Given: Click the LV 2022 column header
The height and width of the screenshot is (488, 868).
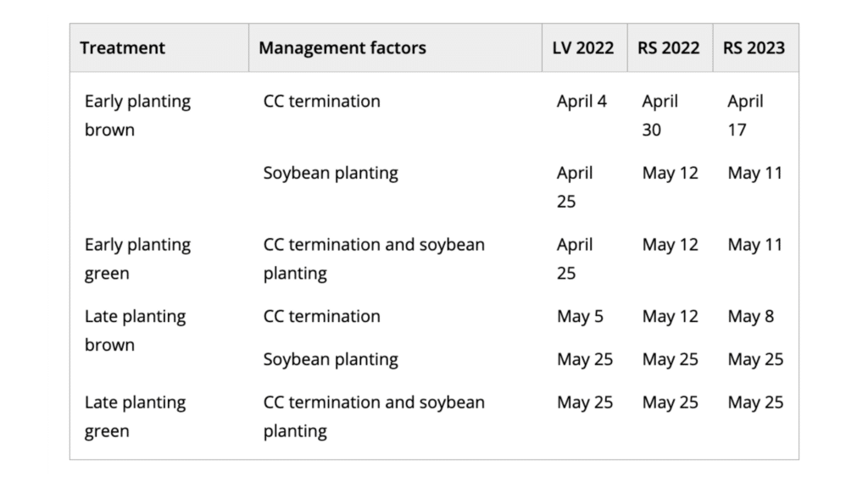Looking at the screenshot, I should (584, 47).
